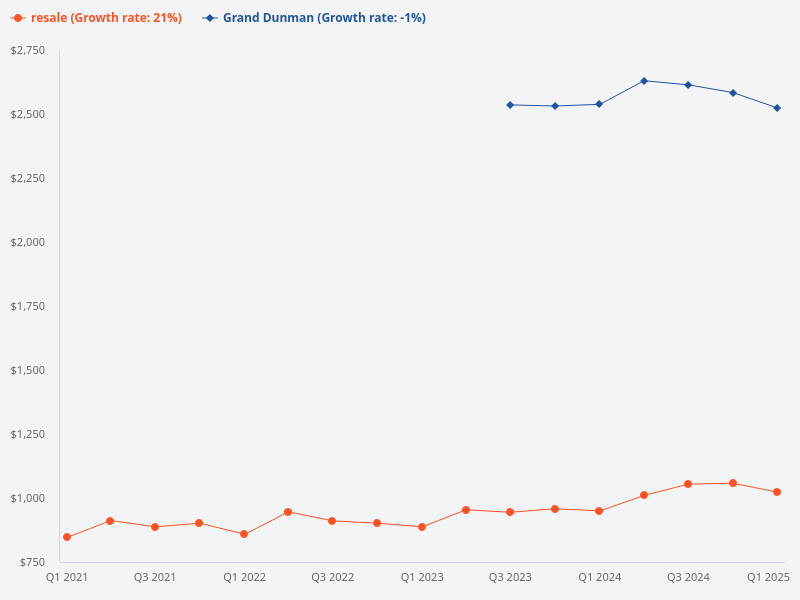800x600 pixels.
Task: Hide the Grand Dunman series via legend
Action: pyautogui.click(x=324, y=18)
